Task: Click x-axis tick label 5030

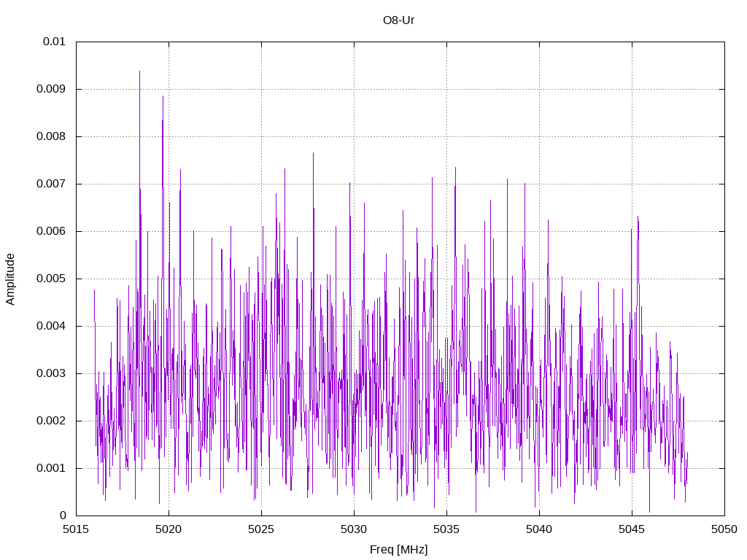Action: pos(354,529)
